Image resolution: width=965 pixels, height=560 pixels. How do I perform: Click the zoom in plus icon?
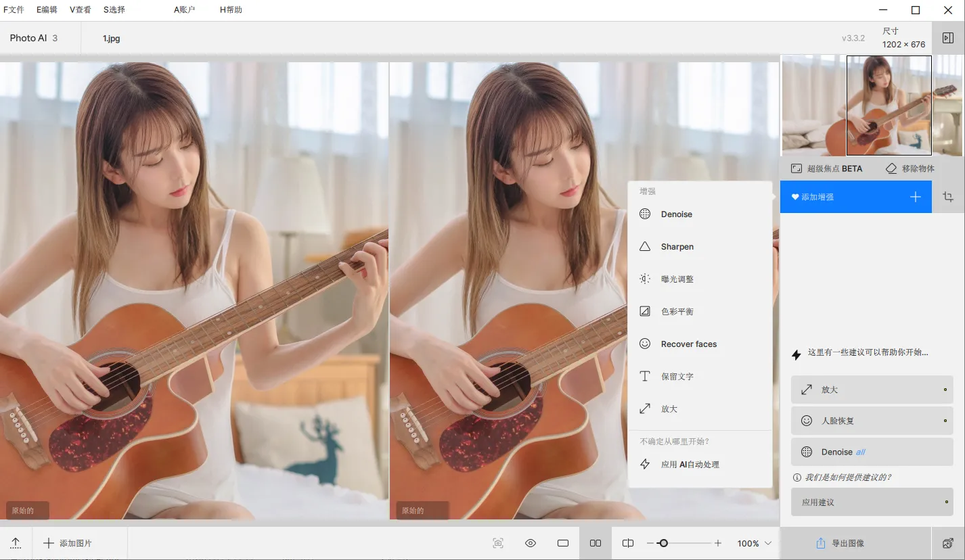718,543
